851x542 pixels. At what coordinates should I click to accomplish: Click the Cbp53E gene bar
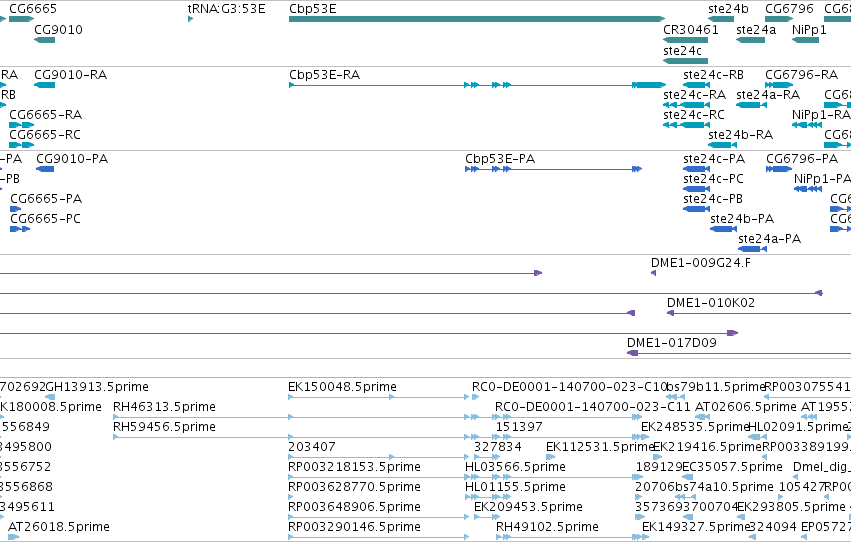tap(477, 19)
